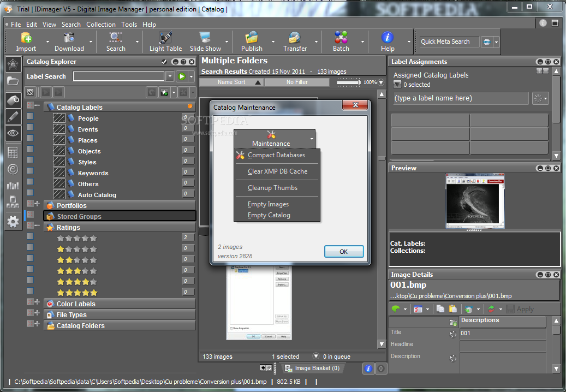
Task: Toggle the Places label checkbox
Action: 31,138
